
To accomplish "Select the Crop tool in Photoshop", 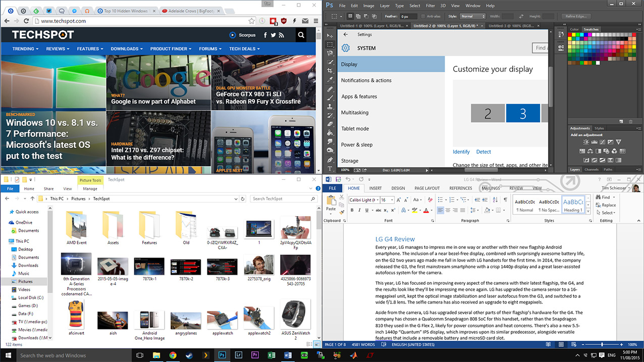I will tap(330, 71).
